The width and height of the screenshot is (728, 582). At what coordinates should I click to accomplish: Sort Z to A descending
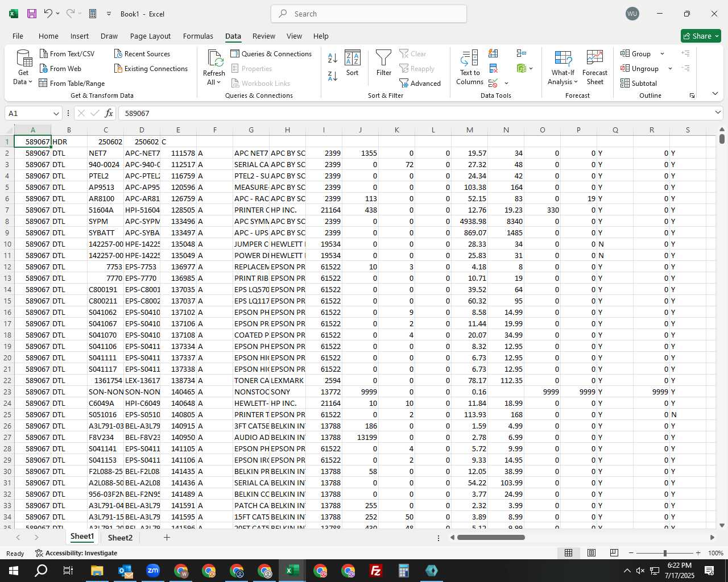[333, 76]
